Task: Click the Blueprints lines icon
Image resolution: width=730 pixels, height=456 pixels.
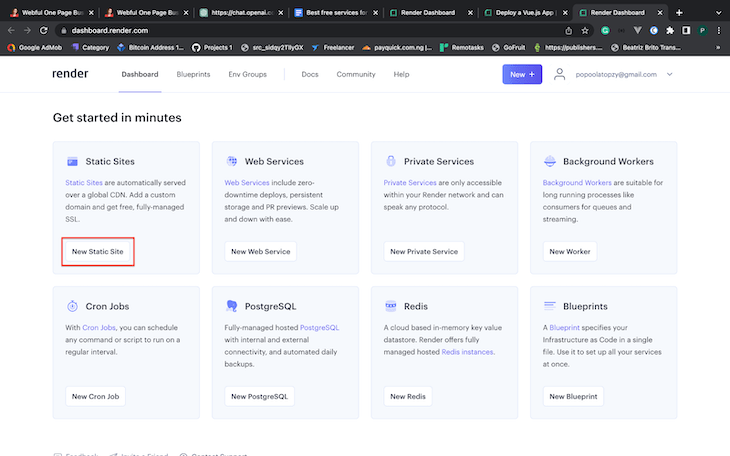Action: [x=550, y=306]
